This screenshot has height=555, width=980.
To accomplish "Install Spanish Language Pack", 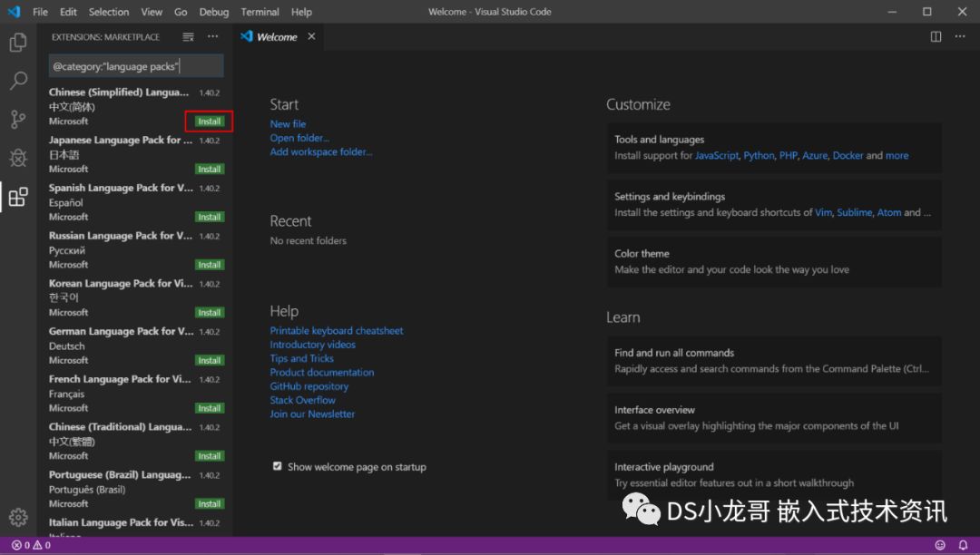I will 210,217.
